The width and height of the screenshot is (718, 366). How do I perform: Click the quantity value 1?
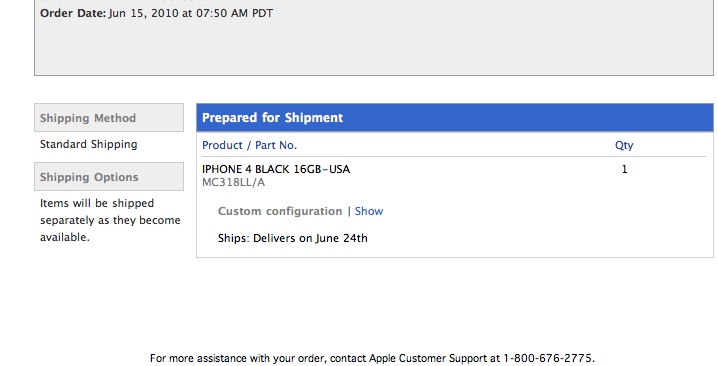[624, 169]
